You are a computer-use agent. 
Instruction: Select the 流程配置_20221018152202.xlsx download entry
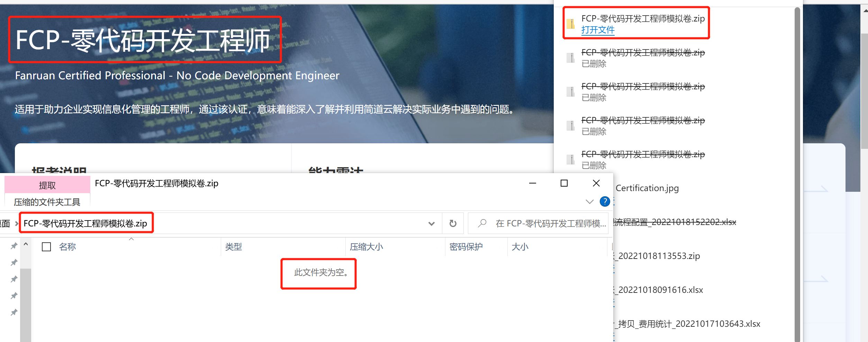point(675,222)
